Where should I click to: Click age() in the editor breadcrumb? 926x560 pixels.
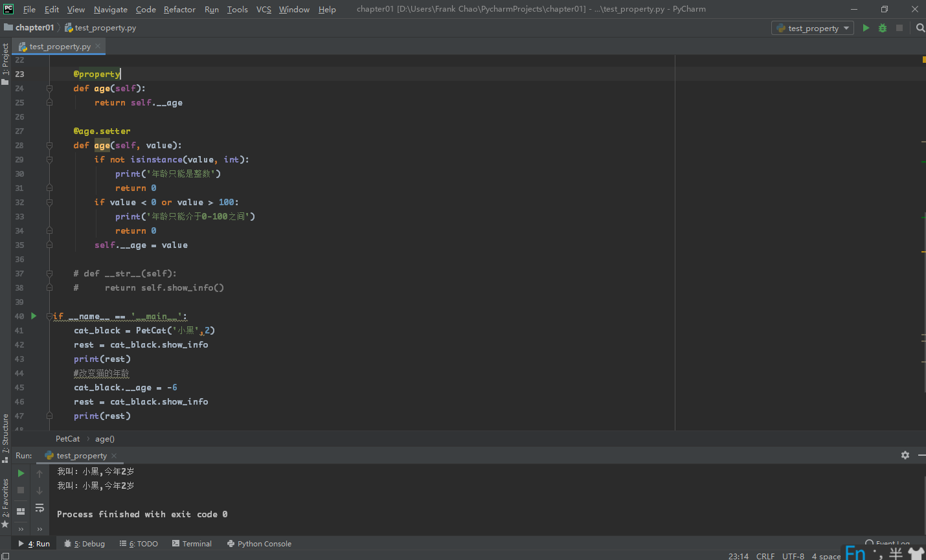coord(105,438)
